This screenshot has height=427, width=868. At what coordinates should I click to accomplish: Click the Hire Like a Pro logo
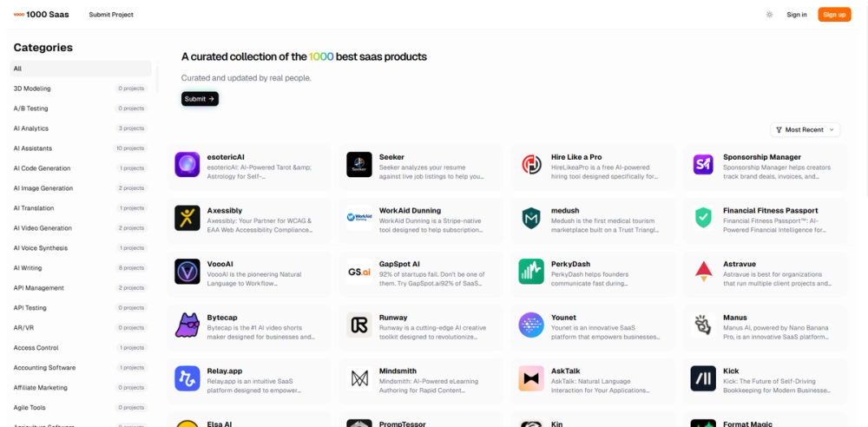coord(531,165)
